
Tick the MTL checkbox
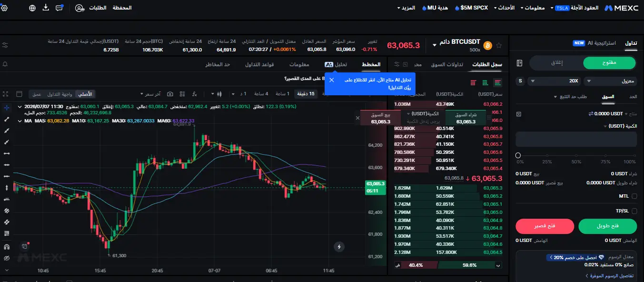point(634,196)
